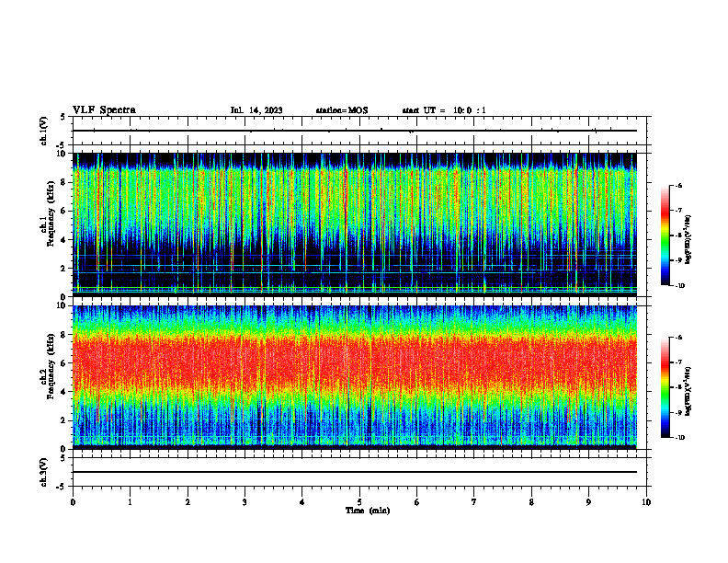Click the ch.2 spectrogram colorbar
The height and width of the screenshot is (563, 728).
coord(665,387)
